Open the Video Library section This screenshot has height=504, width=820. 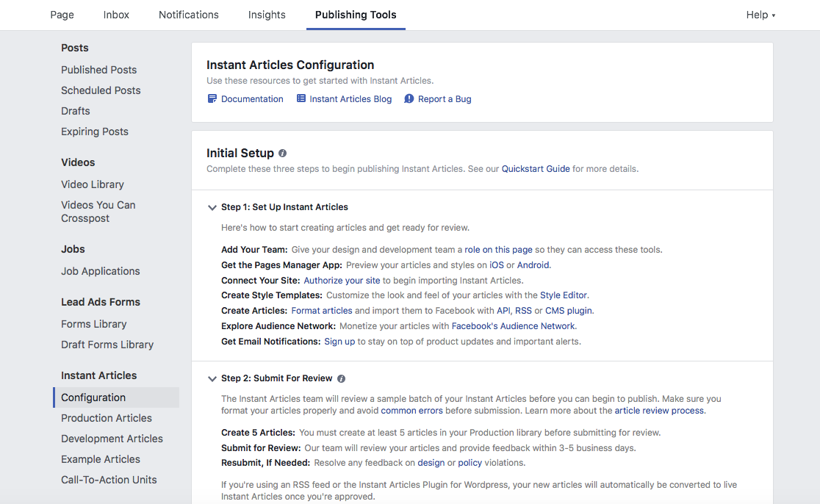[92, 184]
